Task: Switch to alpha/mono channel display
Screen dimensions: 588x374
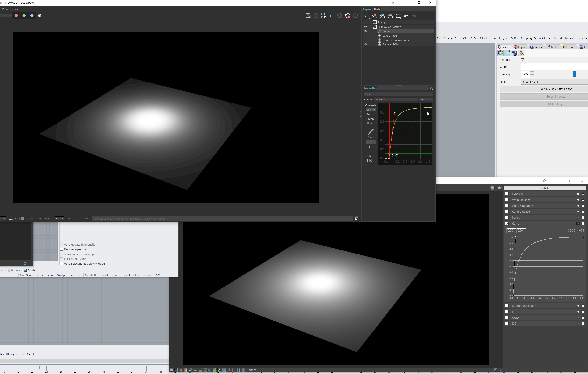Action: pos(40,16)
